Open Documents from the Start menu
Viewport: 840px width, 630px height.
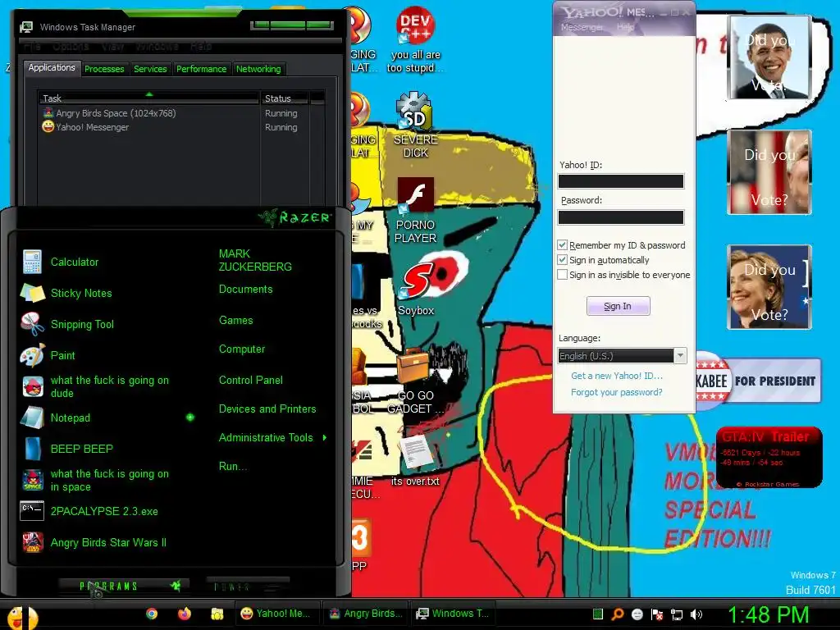tap(245, 289)
